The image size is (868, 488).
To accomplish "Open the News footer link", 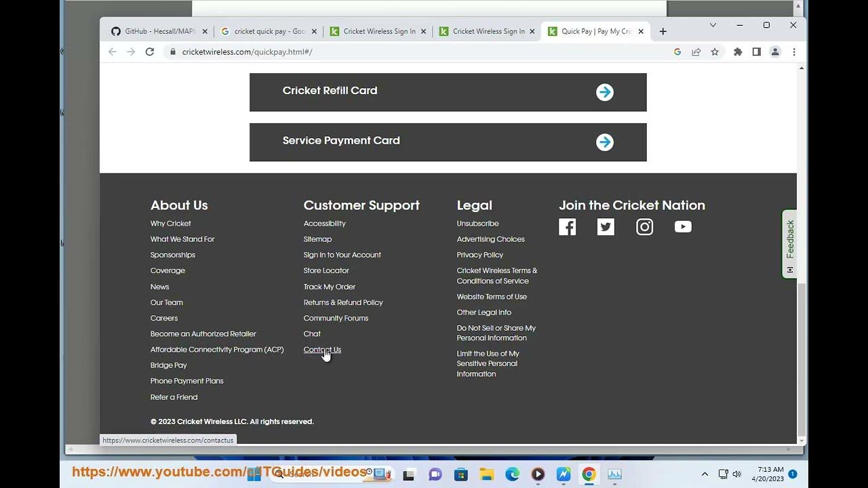I will pos(159,287).
